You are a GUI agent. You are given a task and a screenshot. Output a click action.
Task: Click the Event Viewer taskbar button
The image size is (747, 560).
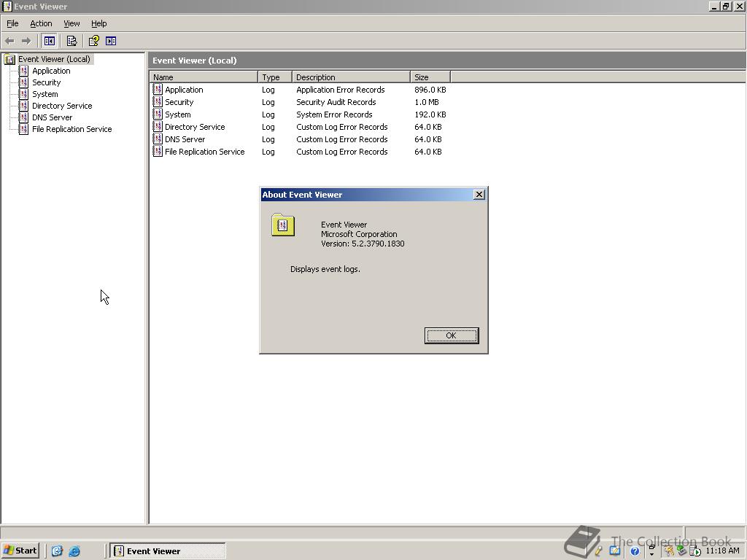[168, 551]
